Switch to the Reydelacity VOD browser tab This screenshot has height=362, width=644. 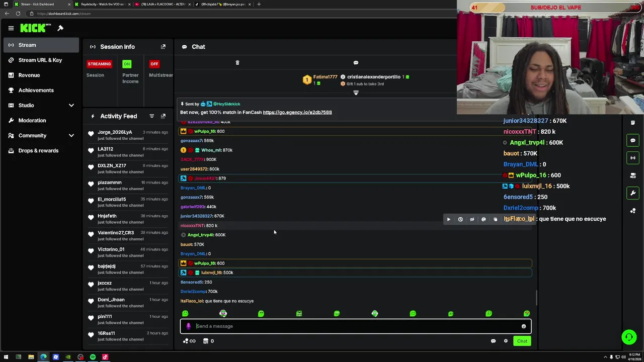point(103,4)
